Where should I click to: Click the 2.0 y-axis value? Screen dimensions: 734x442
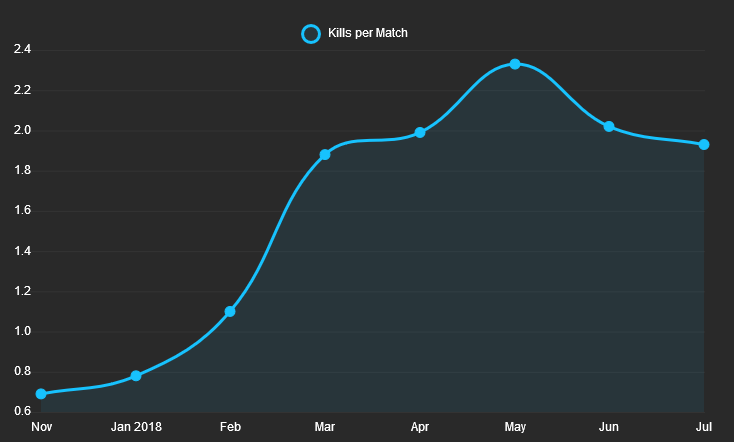pyautogui.click(x=22, y=130)
